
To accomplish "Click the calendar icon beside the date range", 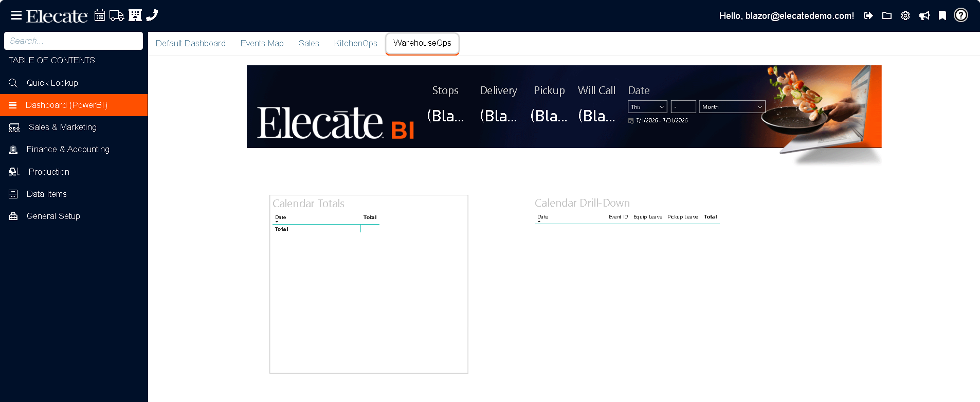I will click(x=631, y=121).
